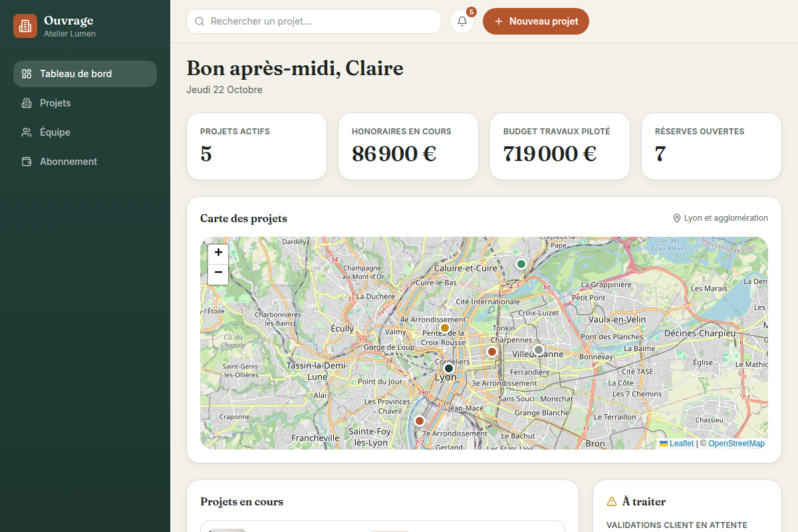The width and height of the screenshot is (798, 532).
Task: Click the Validations client en attente label
Action: (x=677, y=525)
